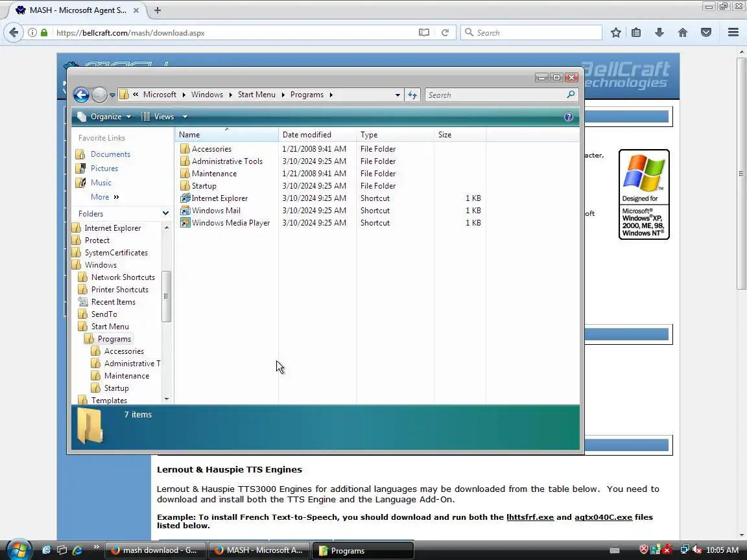Open recent pages dropdown beside Explorer forward button
Image resolution: width=747 pixels, height=560 pixels.
(x=112, y=95)
